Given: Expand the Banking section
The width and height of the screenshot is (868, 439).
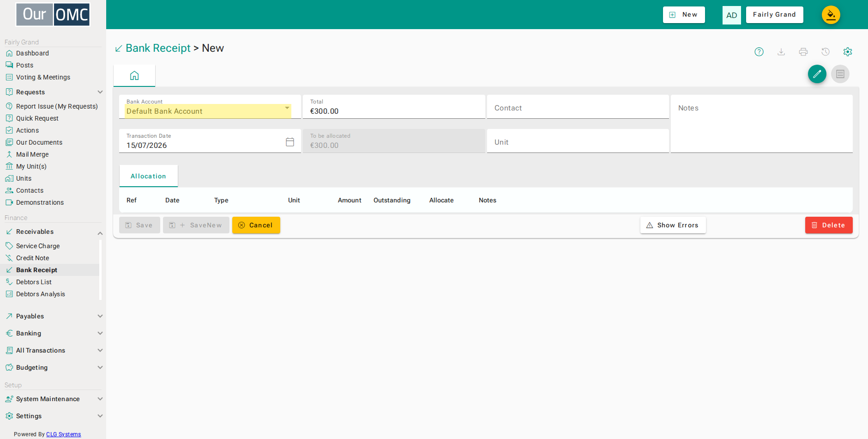Looking at the screenshot, I should point(100,333).
